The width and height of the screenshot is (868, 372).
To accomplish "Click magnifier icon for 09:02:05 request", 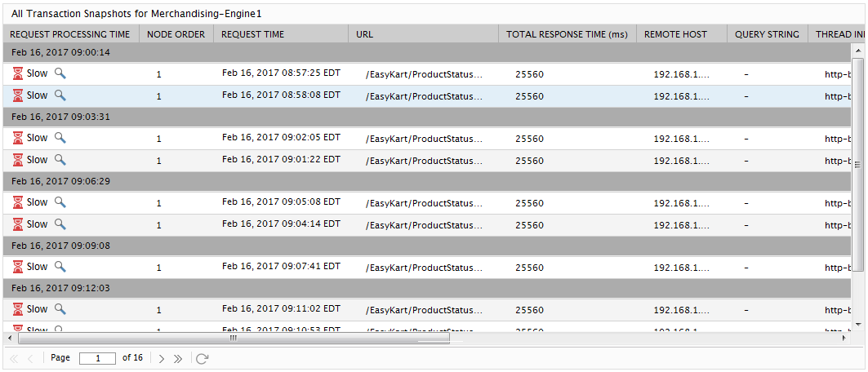I will pos(60,138).
